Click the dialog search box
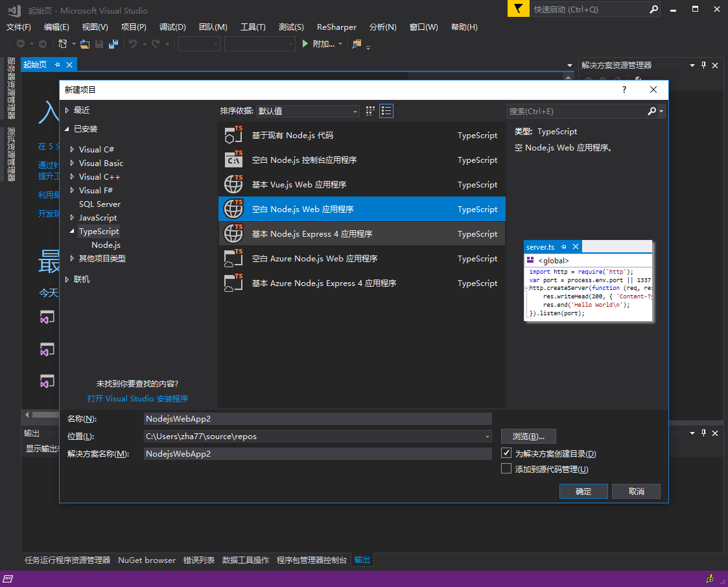The height and width of the screenshot is (587, 728). tap(577, 111)
